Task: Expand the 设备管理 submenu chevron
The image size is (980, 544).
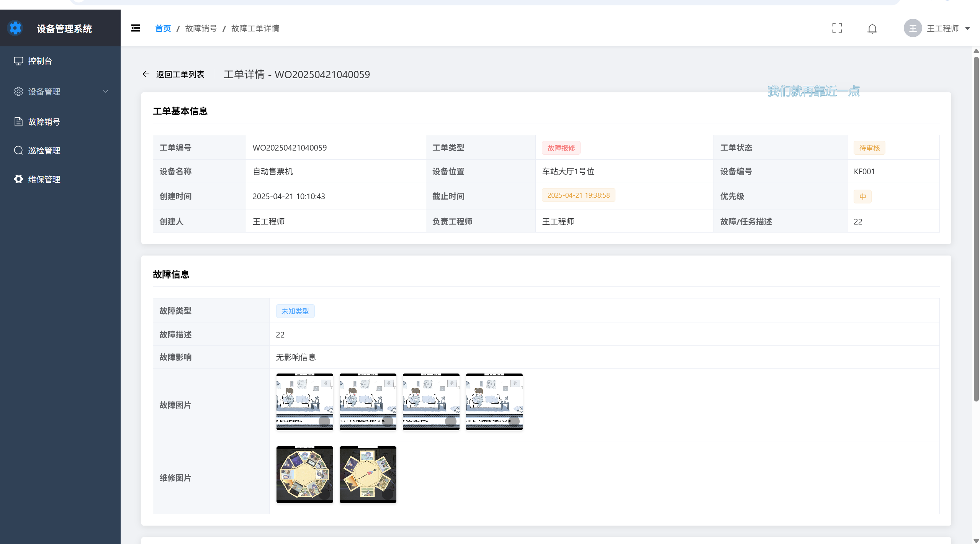Action: 106,92
